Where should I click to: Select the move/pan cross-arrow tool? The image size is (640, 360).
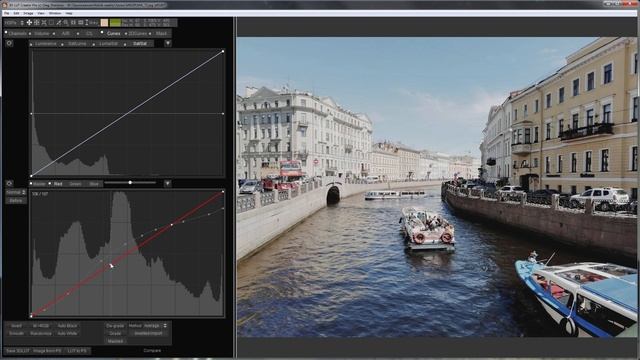[29, 22]
